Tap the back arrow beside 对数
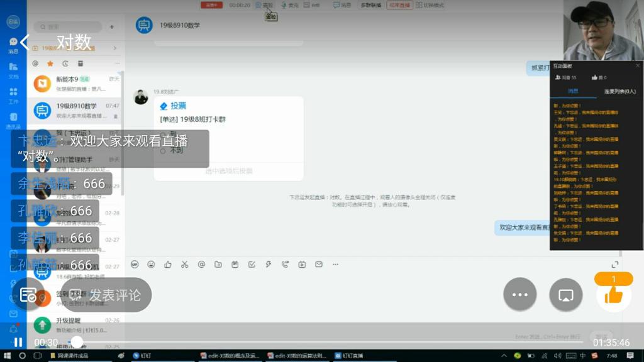 coord(25,42)
